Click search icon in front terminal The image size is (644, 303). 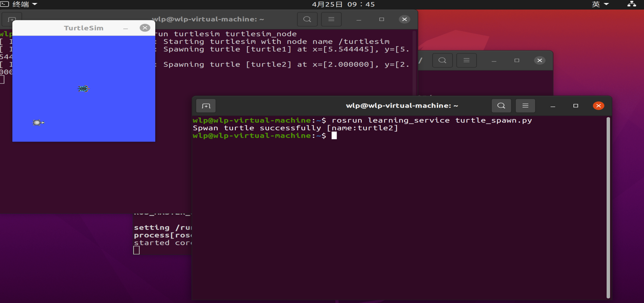point(501,106)
